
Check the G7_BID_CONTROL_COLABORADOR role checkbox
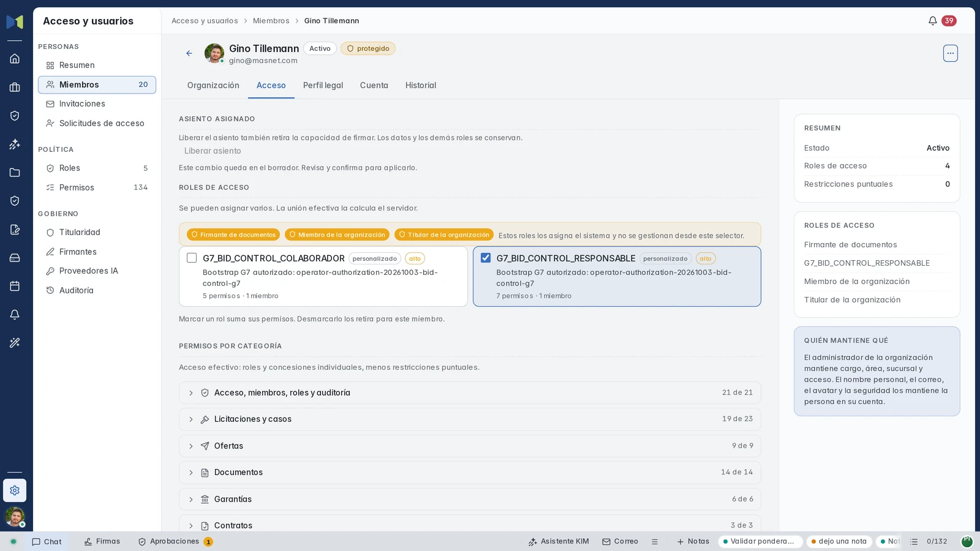click(192, 258)
